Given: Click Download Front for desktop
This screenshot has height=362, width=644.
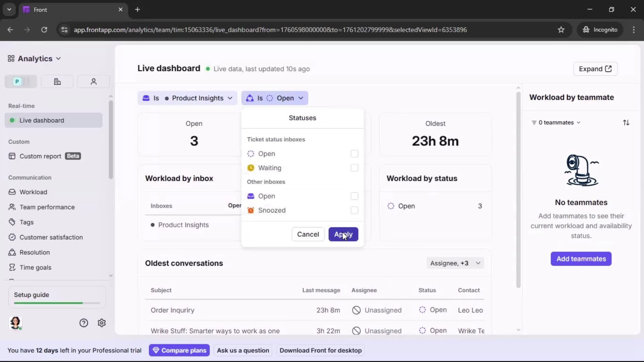Looking at the screenshot, I should pyautogui.click(x=320, y=350).
